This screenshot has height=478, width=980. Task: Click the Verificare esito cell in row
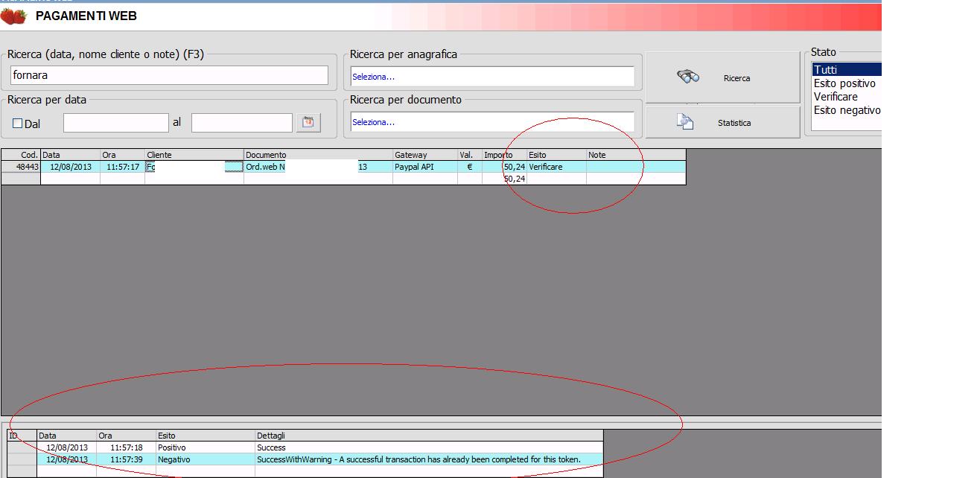[556, 167]
